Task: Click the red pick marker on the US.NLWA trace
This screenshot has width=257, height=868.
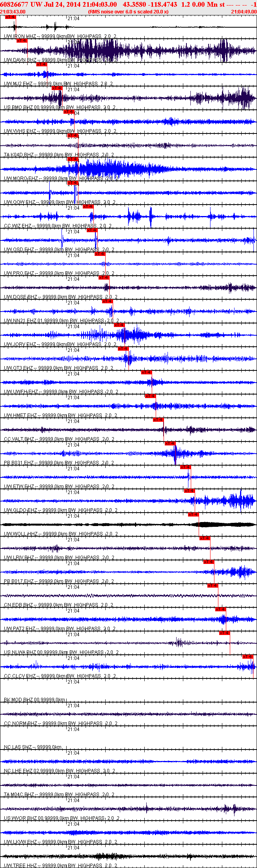Action: [x=225, y=633]
